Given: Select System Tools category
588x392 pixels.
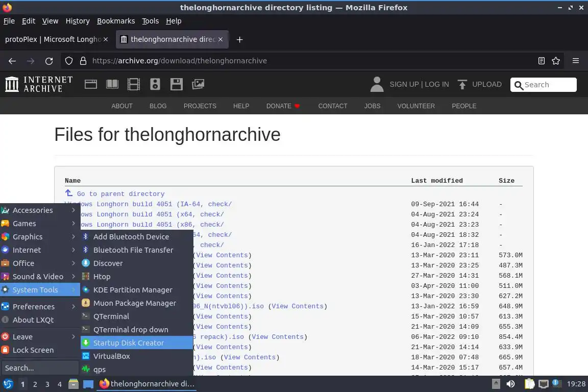Looking at the screenshot, I should point(40,290).
